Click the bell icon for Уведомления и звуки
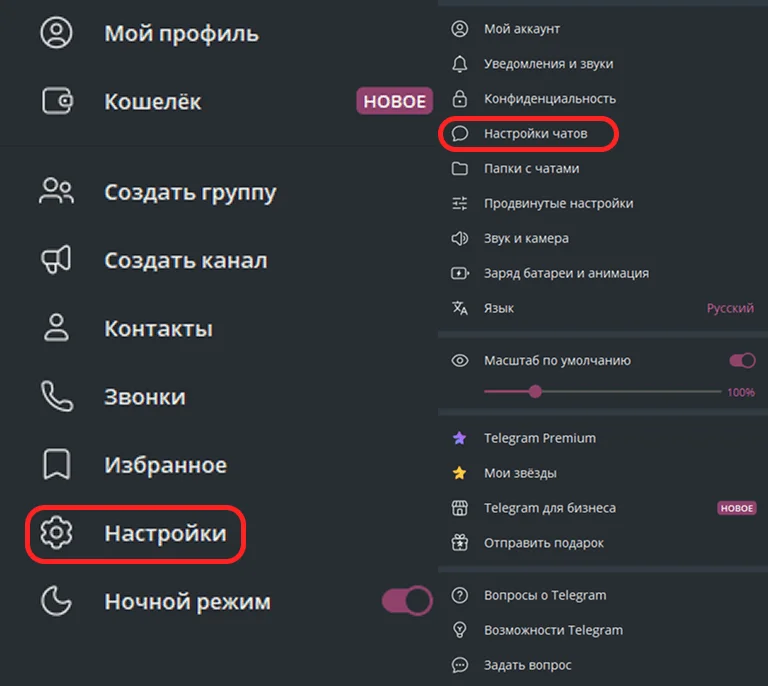 click(460, 64)
